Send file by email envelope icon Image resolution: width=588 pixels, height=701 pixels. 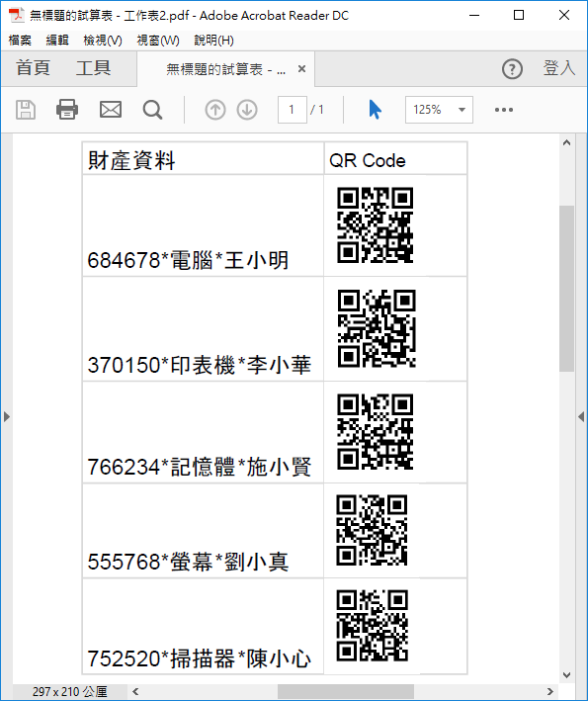111,110
